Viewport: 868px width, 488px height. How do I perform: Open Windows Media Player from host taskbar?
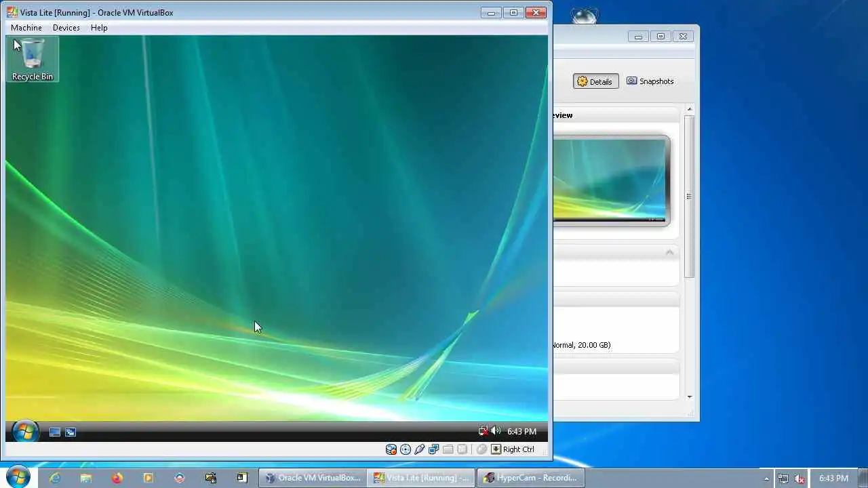coord(149,478)
